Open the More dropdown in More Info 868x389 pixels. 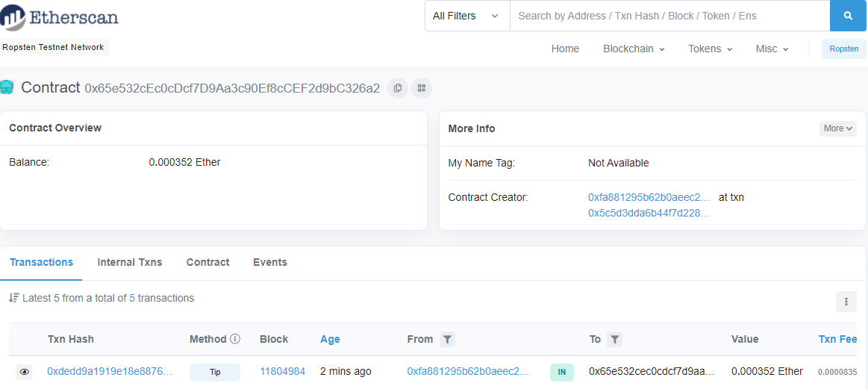[x=837, y=128]
